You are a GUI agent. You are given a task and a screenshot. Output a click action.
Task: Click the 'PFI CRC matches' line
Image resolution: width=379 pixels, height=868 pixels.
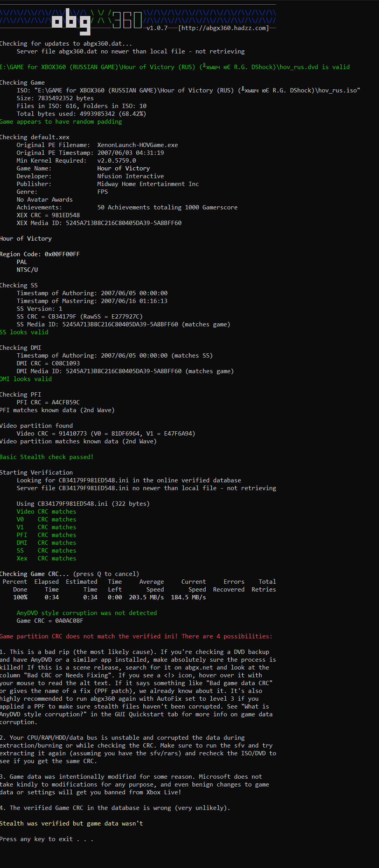coord(46,535)
